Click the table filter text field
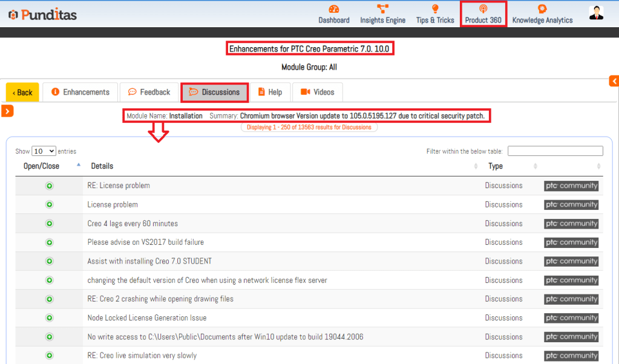619x364 pixels. (x=555, y=151)
